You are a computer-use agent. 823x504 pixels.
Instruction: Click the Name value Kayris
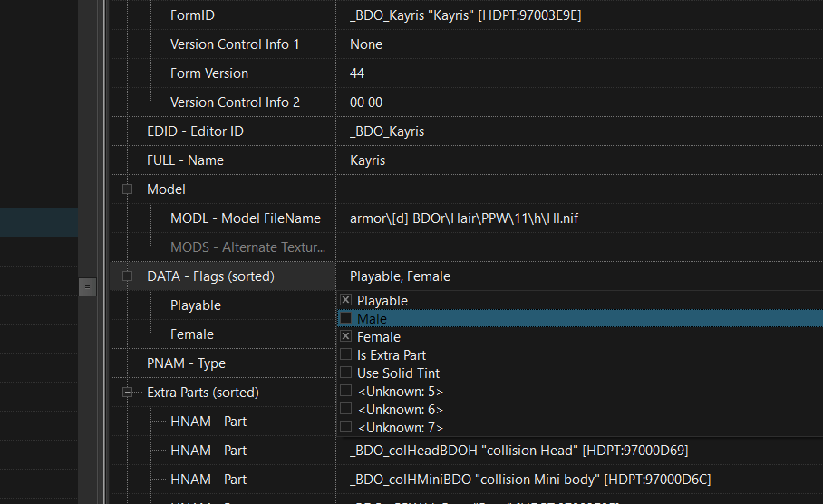tap(367, 160)
